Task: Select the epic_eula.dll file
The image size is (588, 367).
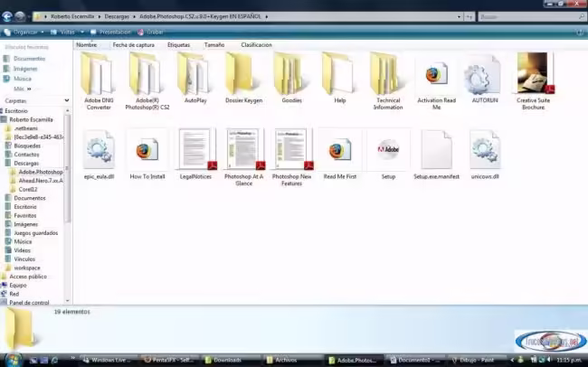Action: coord(99,155)
